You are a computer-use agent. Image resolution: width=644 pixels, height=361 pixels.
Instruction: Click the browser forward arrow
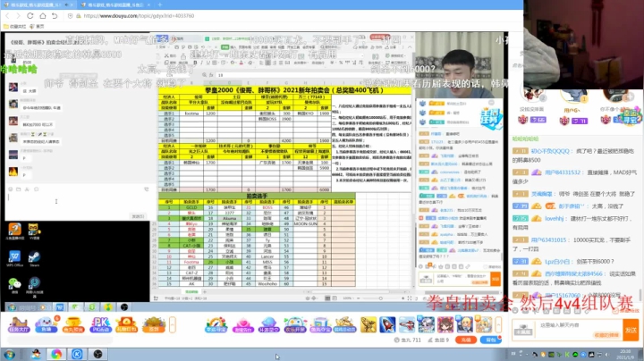click(18, 15)
